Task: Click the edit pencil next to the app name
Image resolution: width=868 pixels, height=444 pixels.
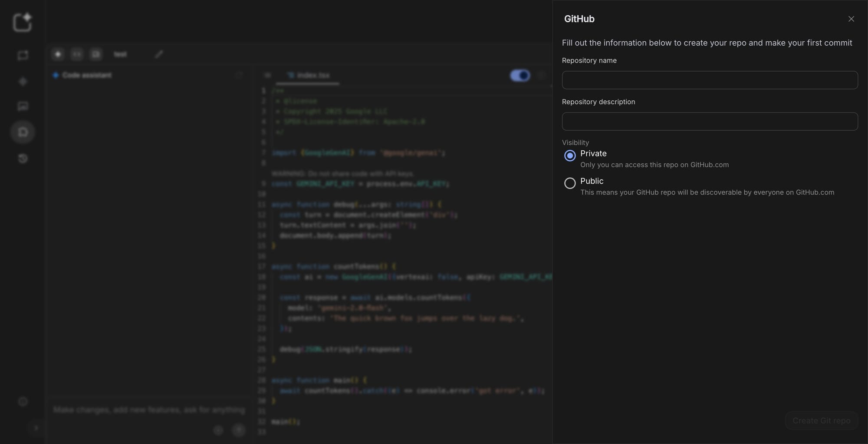Action: 159,54
